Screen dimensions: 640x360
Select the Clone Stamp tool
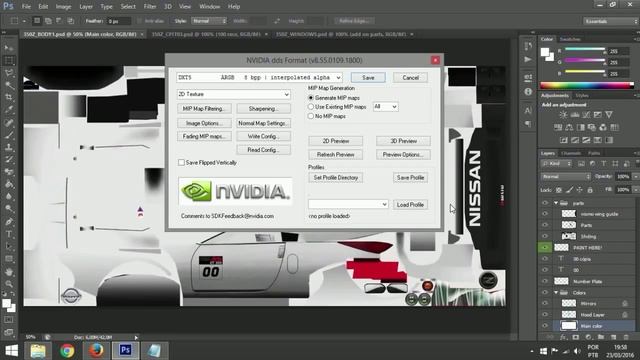9,147
